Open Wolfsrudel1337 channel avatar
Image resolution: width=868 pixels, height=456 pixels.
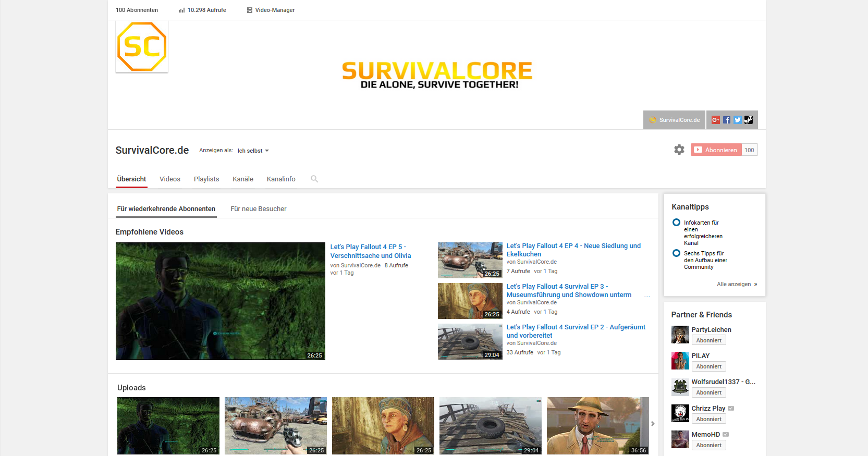(x=680, y=387)
